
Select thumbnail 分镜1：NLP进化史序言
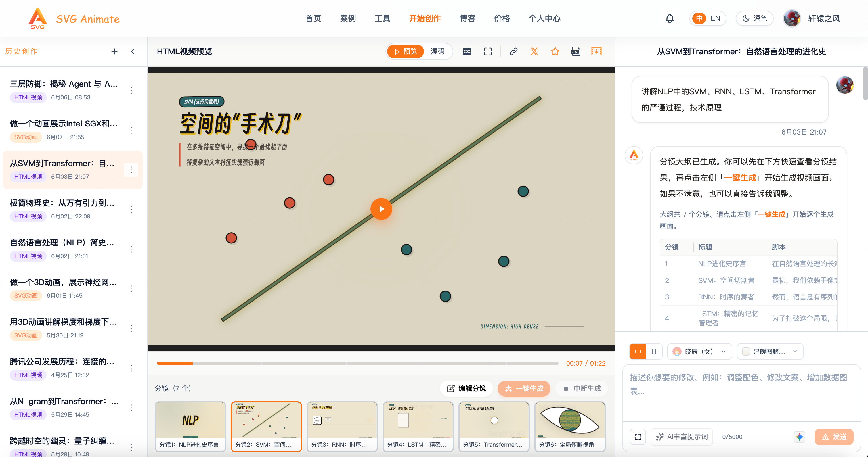pos(190,426)
